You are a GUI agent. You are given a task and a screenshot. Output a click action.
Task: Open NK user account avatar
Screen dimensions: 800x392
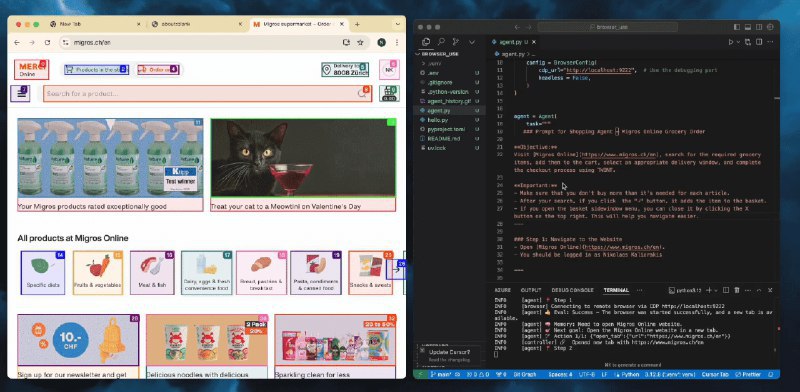coord(389,69)
